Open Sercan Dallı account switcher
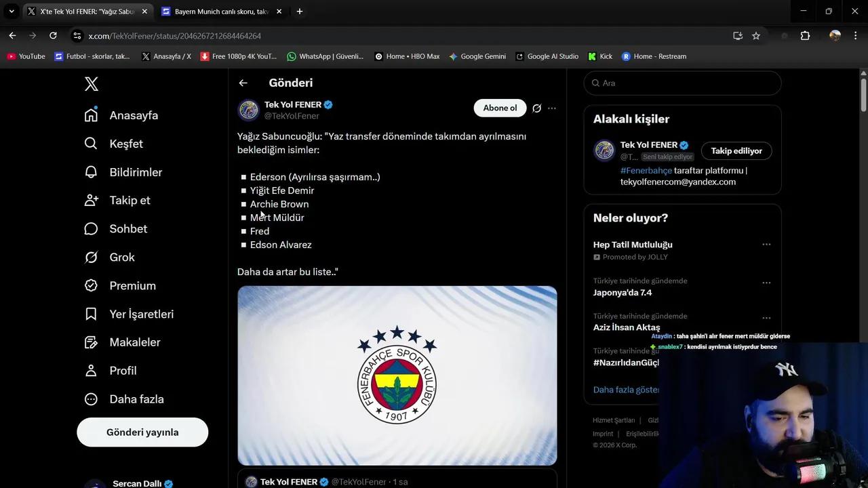 (x=142, y=483)
